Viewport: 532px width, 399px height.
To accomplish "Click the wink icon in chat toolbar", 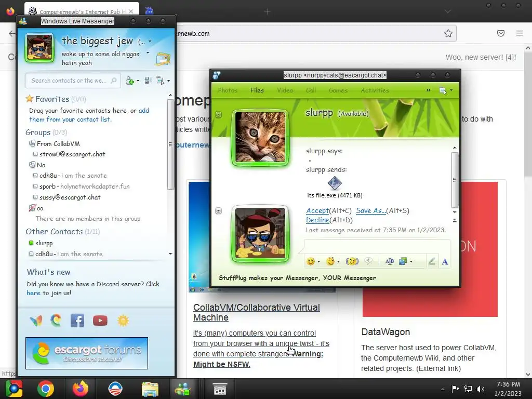I will tap(330, 261).
